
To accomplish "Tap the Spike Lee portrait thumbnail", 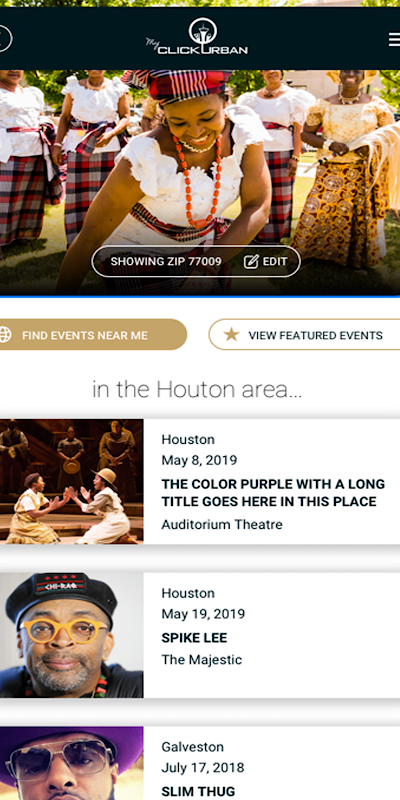I will pos(71,635).
